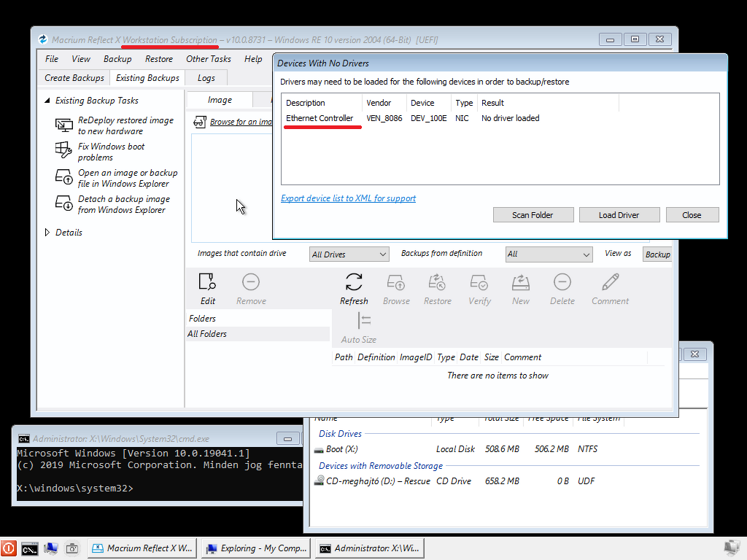Click the Remove folder icon

click(251, 282)
